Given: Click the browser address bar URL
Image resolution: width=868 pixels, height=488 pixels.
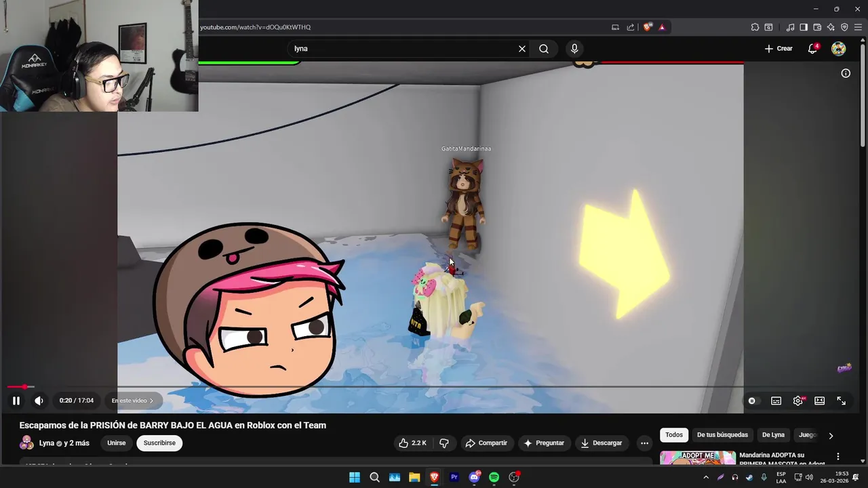Looking at the screenshot, I should click(255, 27).
